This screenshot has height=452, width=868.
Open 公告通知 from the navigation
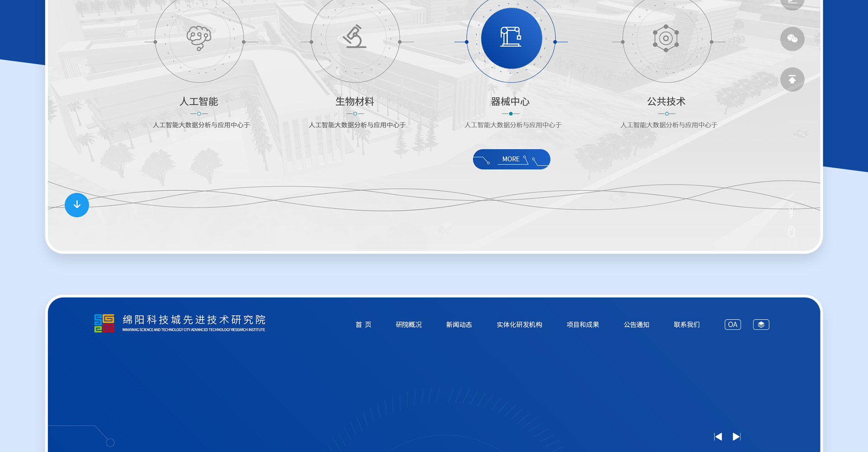click(636, 325)
